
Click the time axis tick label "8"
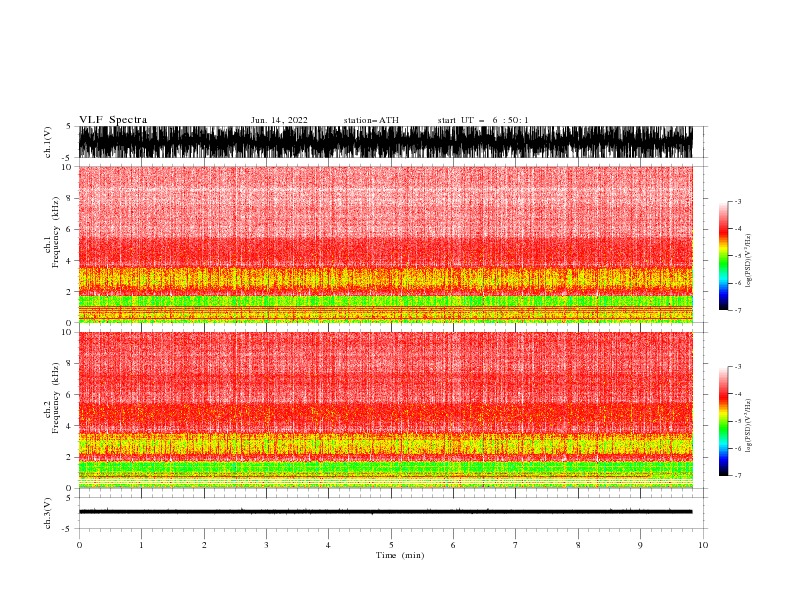click(x=578, y=545)
